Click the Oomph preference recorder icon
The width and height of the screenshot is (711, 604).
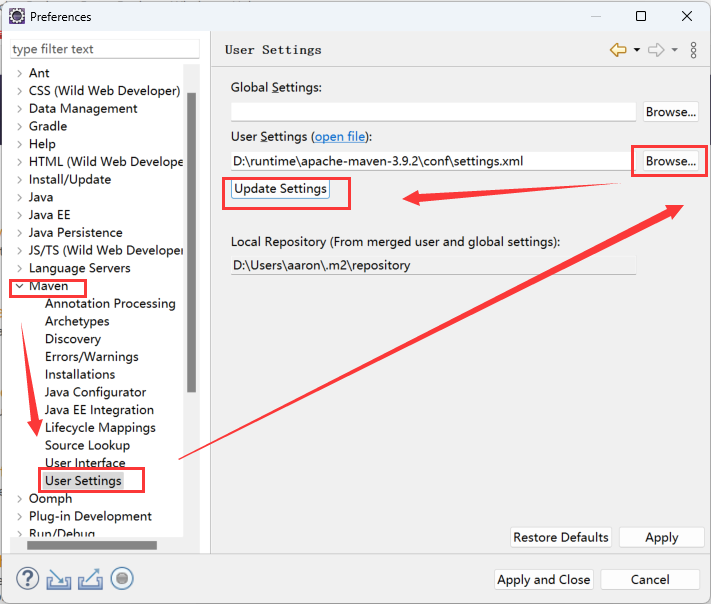pos(122,579)
